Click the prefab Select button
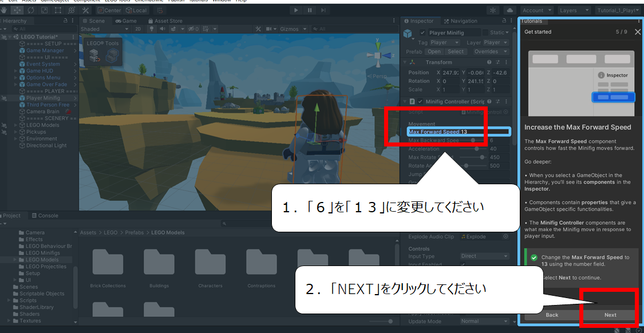644x333 pixels. [456, 51]
